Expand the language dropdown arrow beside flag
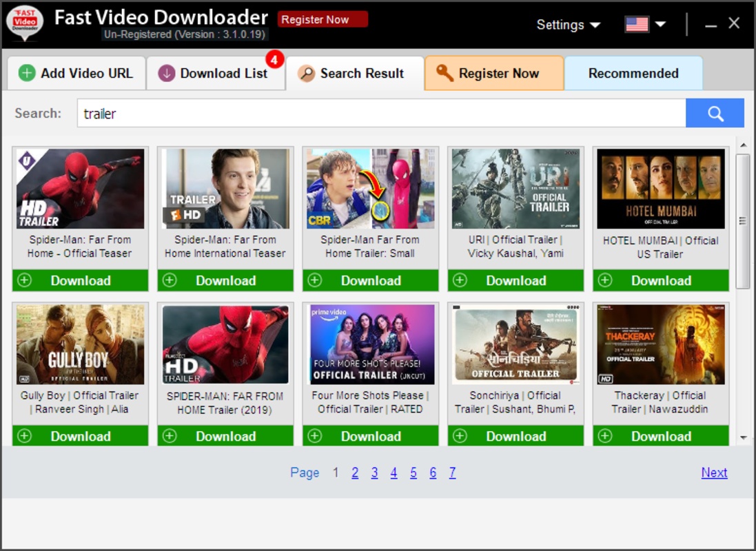Image resolution: width=756 pixels, height=551 pixels. (660, 25)
